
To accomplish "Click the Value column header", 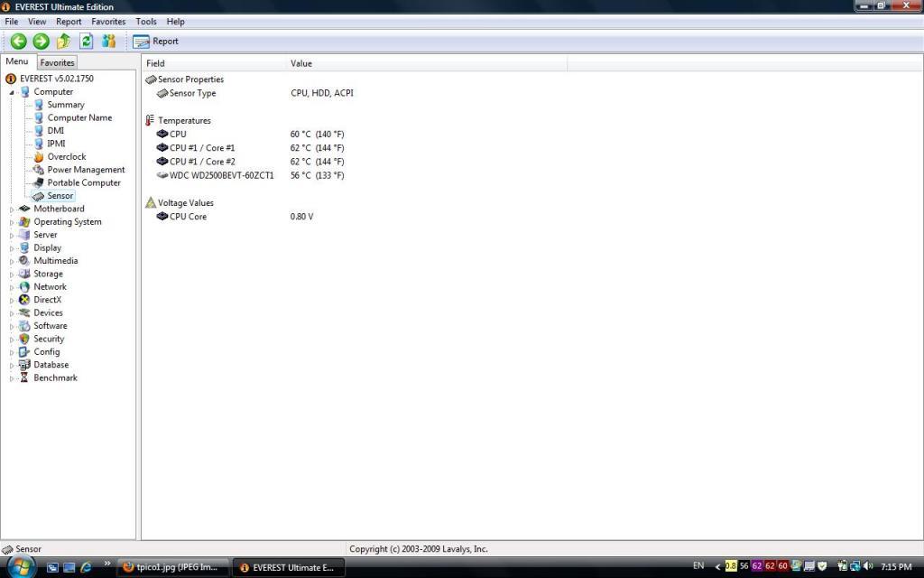I will [427, 63].
